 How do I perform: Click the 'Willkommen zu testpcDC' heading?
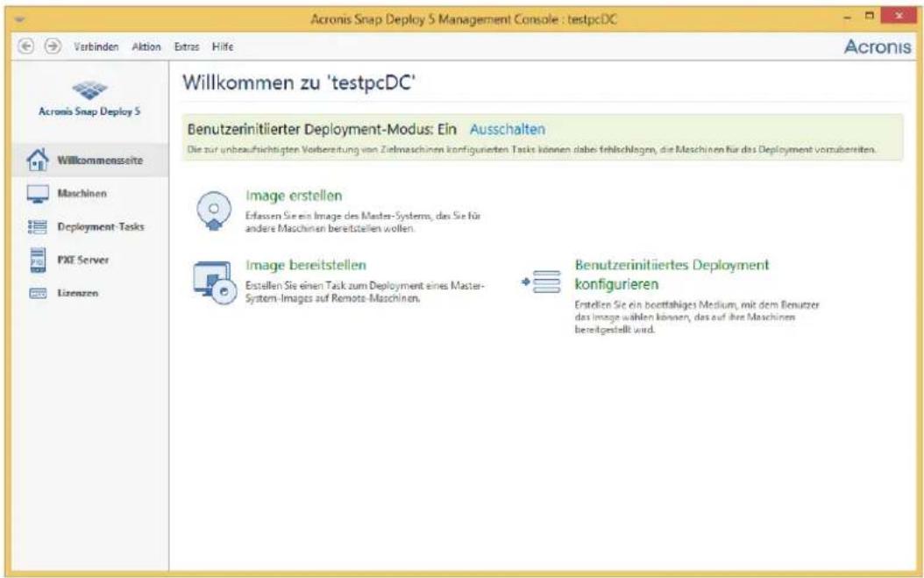(x=299, y=82)
